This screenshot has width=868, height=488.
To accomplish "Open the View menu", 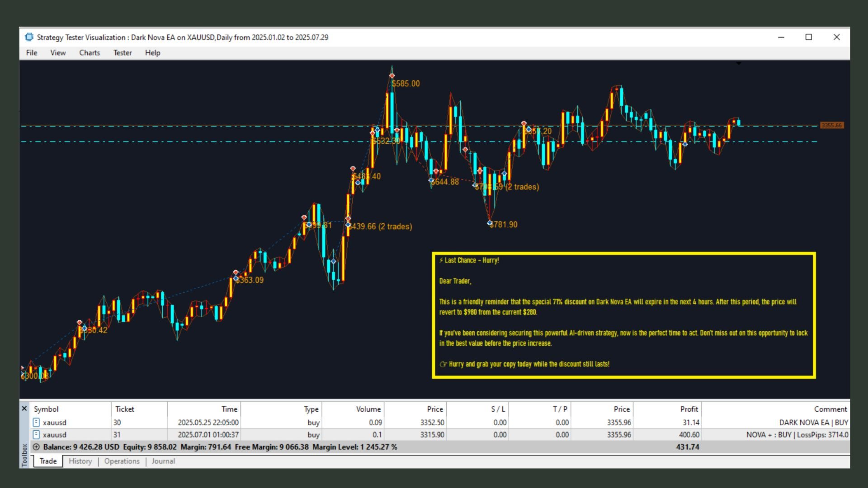I will [58, 53].
